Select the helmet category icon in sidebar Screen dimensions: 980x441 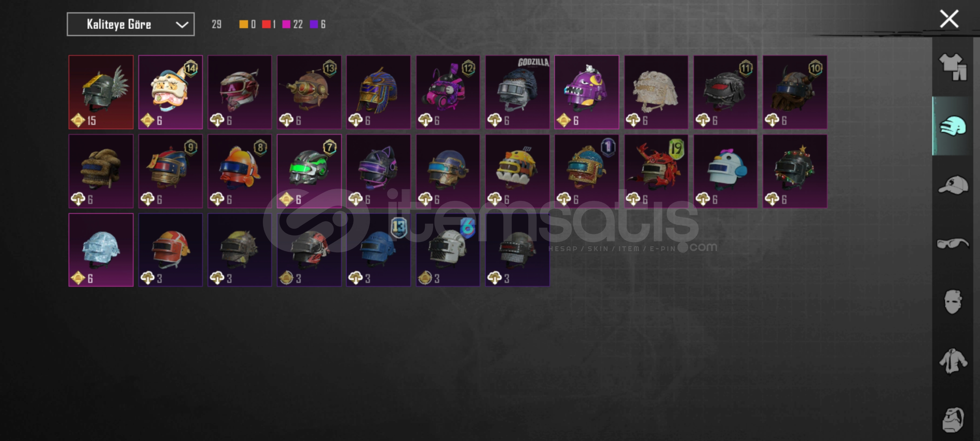[x=953, y=126]
